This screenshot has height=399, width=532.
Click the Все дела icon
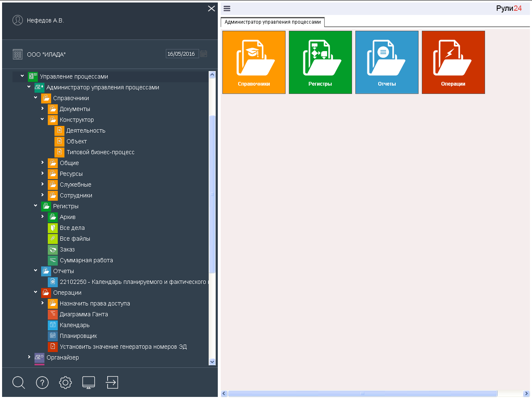point(53,228)
